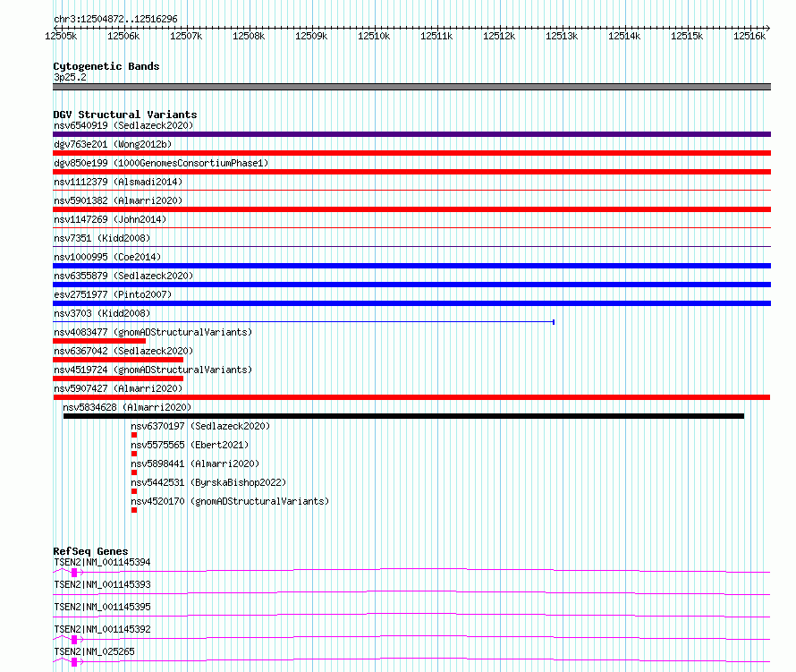Open variant nsv3703 (Kidd2008) label
Image resolution: width=796 pixels, height=672 pixels.
[102, 313]
